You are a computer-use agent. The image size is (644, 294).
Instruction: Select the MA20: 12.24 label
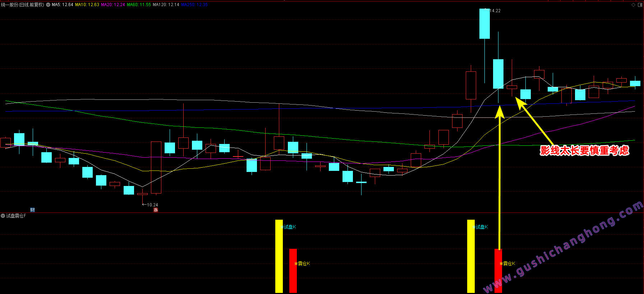click(113, 5)
